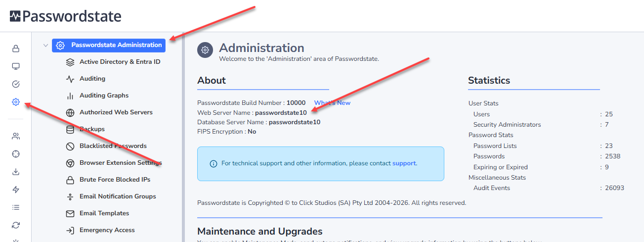Image resolution: width=644 pixels, height=242 pixels.
Task: Click the Auditing Graphs bar chart icon
Action: 70,96
